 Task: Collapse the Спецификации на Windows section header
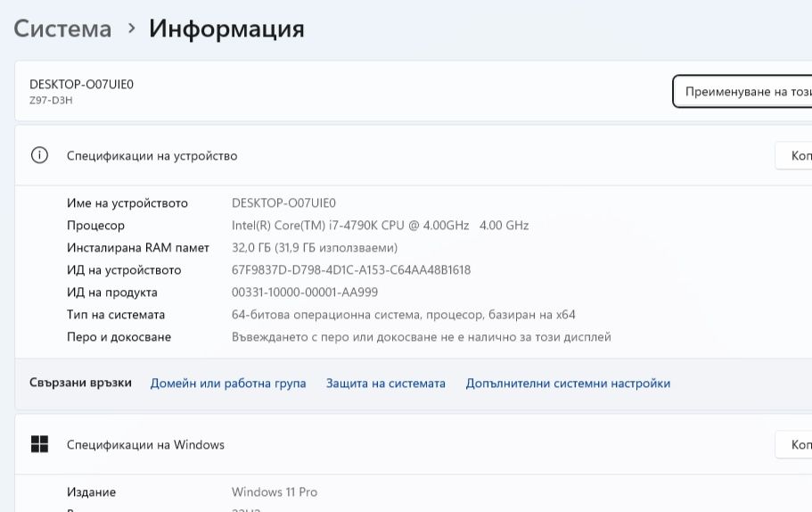[414, 444]
